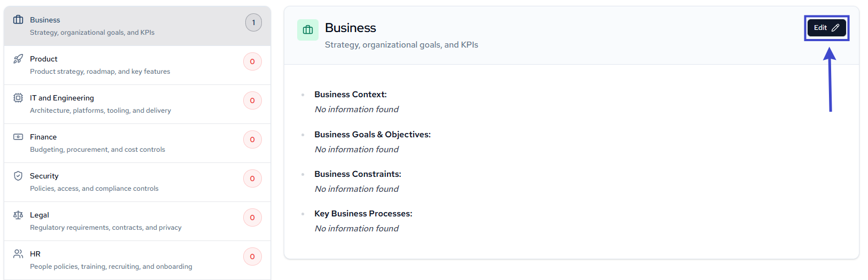Click the Key Business Processes heading
Screen dimensions: 868x280
363,214
